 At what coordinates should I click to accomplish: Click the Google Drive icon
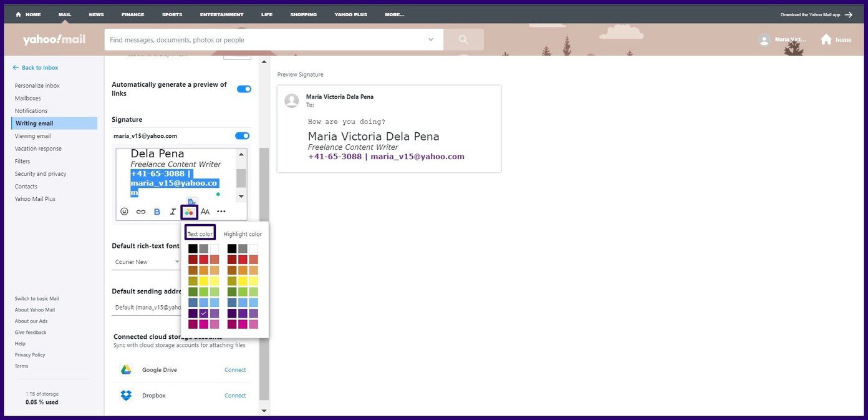[126, 369]
